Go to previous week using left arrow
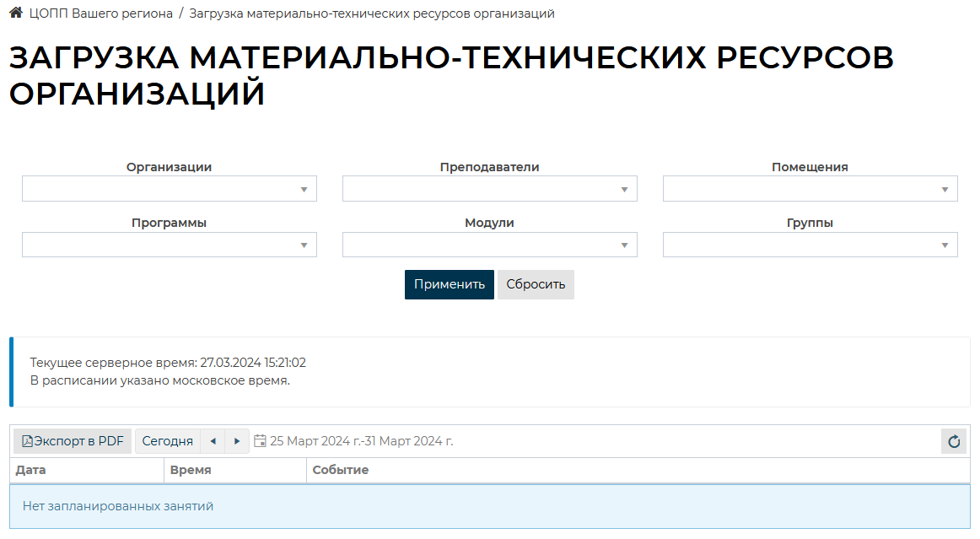980x539 pixels. [x=213, y=441]
